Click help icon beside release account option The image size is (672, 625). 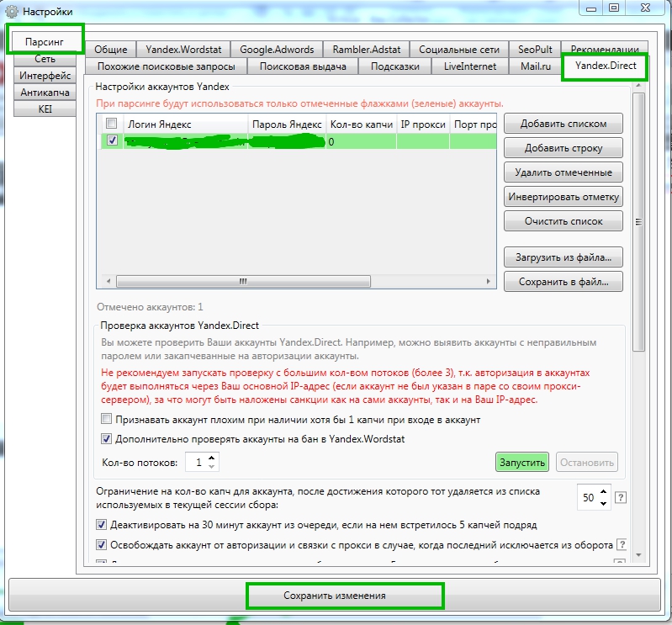(x=622, y=545)
